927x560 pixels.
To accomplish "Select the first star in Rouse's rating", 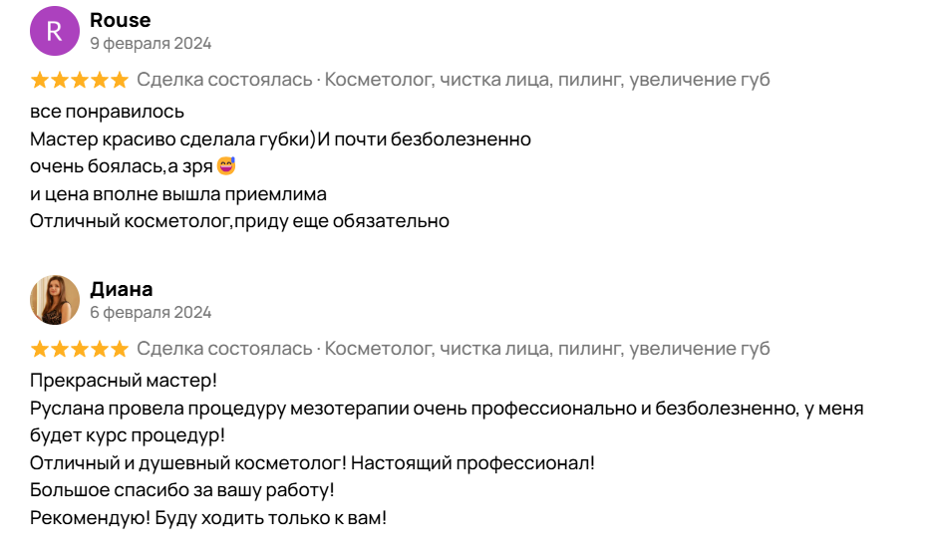I will tap(40, 80).
